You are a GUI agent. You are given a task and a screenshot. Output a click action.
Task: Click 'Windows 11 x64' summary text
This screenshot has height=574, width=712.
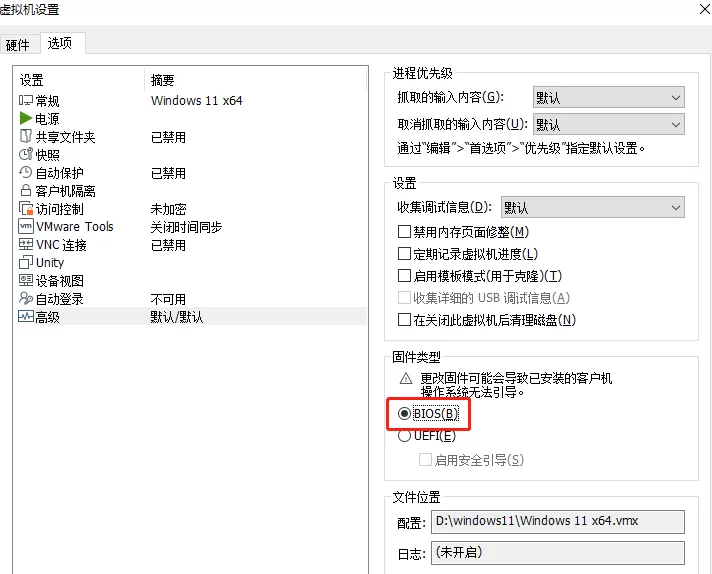coord(197,100)
